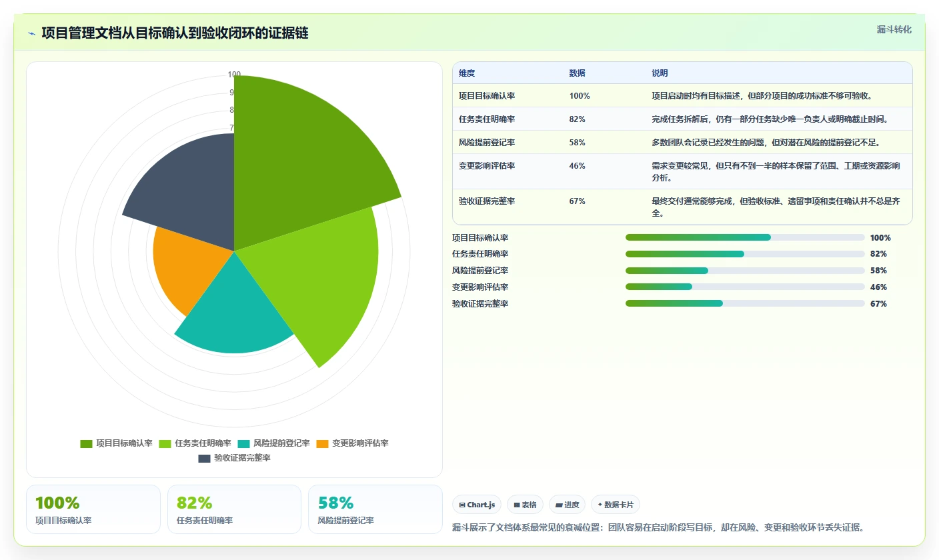The height and width of the screenshot is (560, 939).
Task: Click the 58% progress bar for 风险提前登记率
Action: [x=745, y=271]
